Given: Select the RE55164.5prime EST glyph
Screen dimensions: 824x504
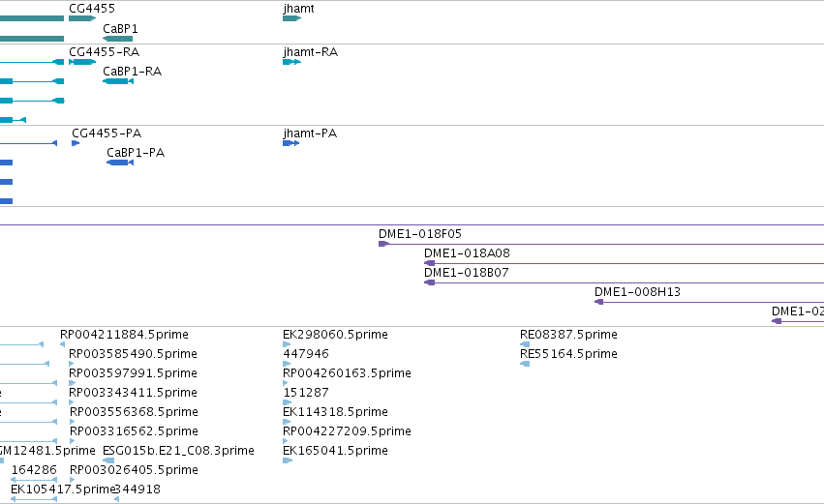Looking at the screenshot, I should click(525, 364).
